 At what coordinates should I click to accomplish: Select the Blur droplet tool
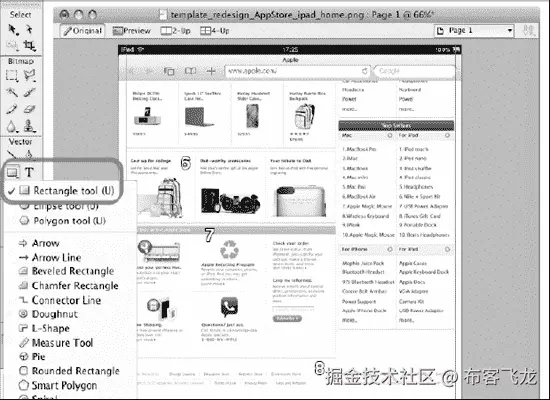pos(12,126)
